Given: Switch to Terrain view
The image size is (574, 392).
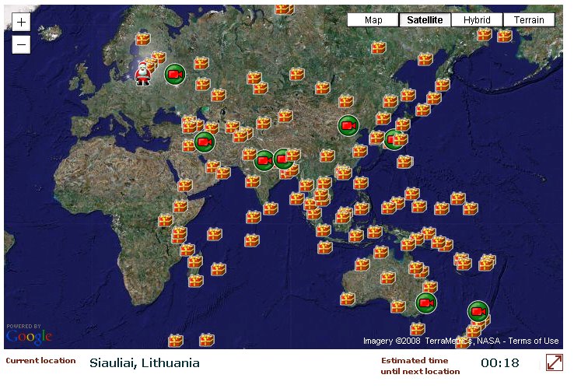Looking at the screenshot, I should click(529, 19).
